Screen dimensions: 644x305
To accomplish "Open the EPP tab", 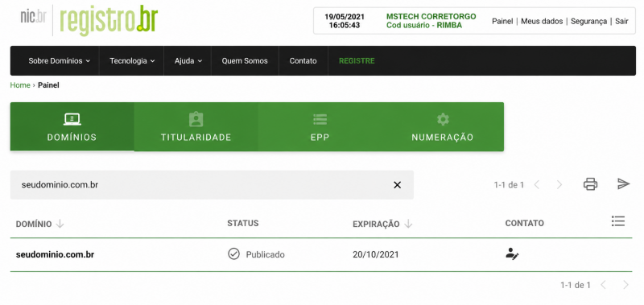I will pyautogui.click(x=320, y=126).
